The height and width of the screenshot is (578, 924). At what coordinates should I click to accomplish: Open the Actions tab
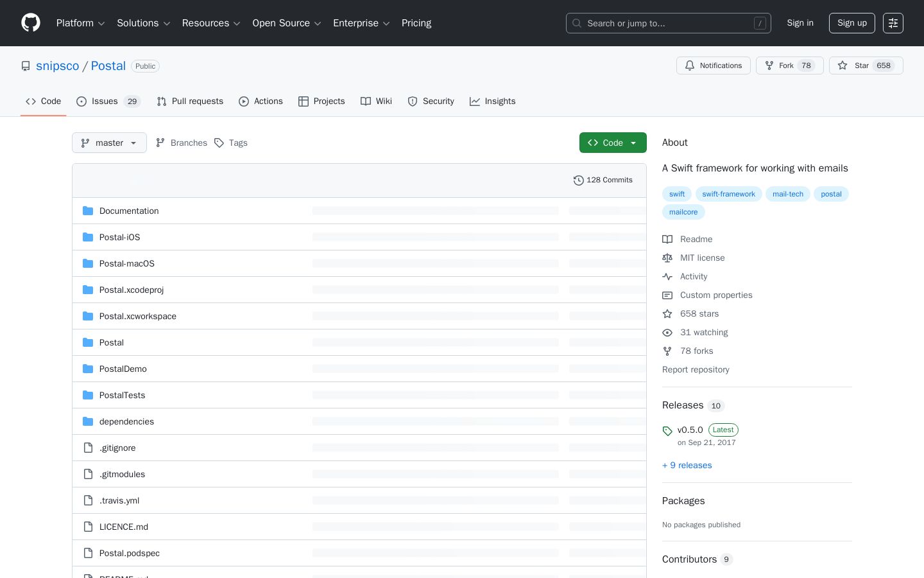261,101
